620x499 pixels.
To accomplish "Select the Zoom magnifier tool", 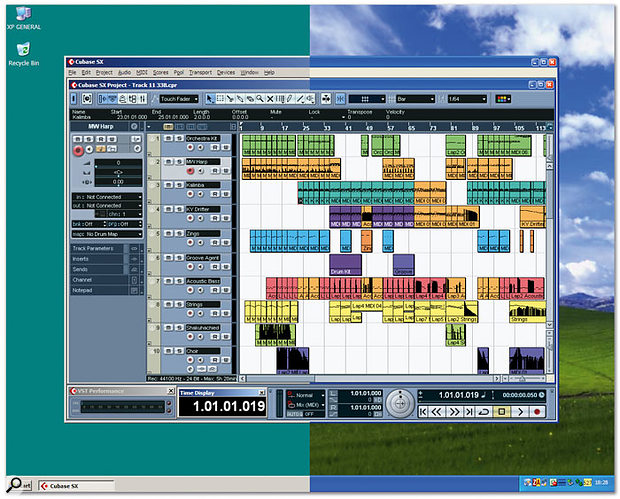I will 260,99.
